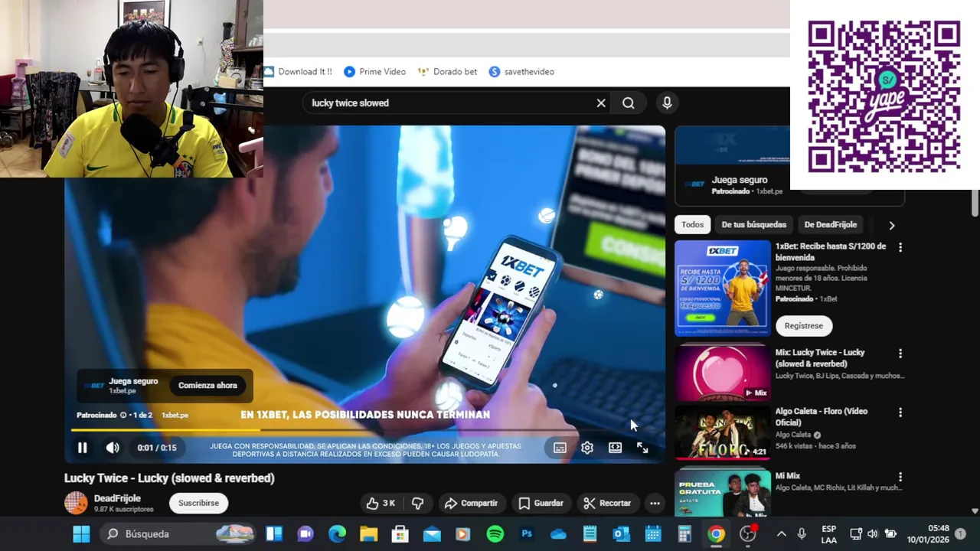Pause the video with the pause button
The width and height of the screenshot is (980, 551).
click(x=83, y=448)
